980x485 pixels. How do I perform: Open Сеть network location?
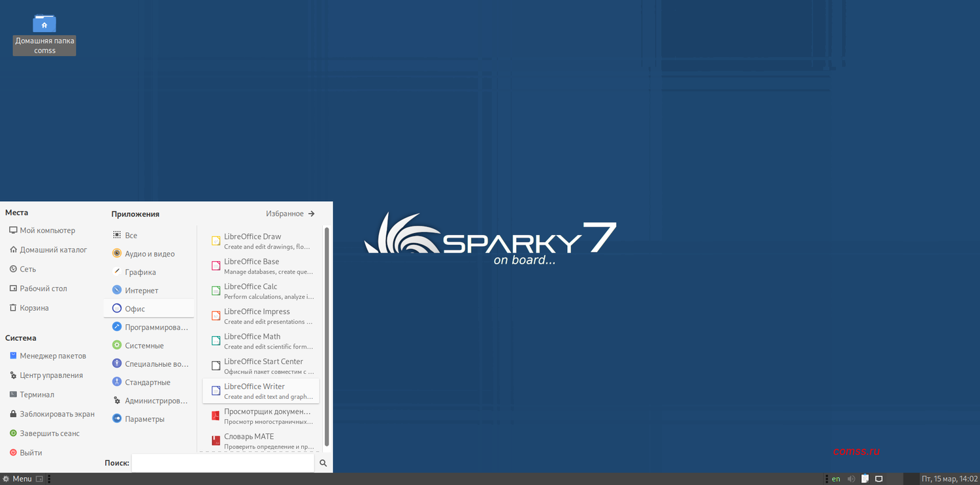23,269
